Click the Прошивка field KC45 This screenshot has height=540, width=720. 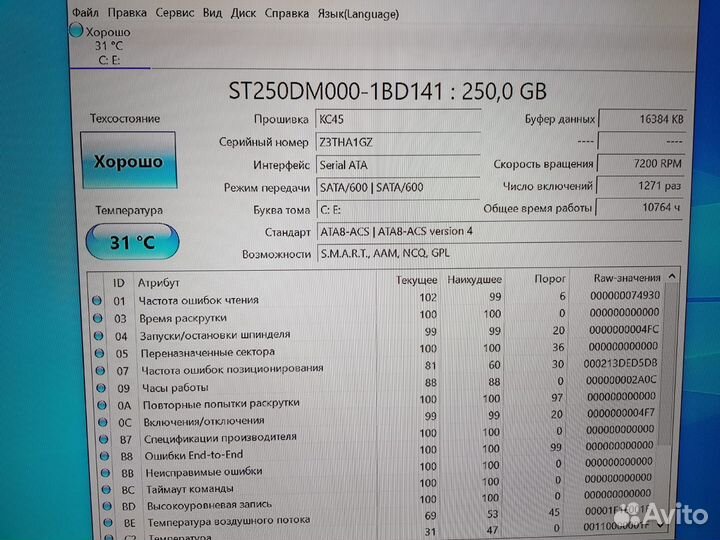point(398,119)
